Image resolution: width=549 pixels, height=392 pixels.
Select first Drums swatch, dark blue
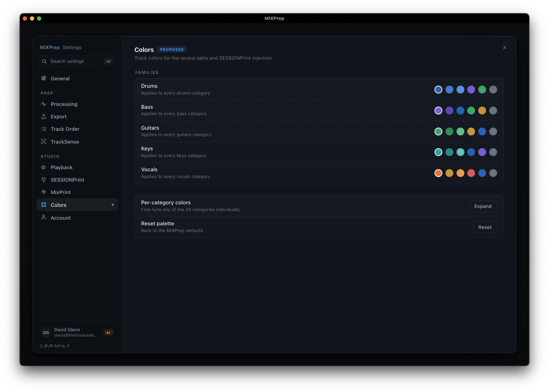[438, 90]
